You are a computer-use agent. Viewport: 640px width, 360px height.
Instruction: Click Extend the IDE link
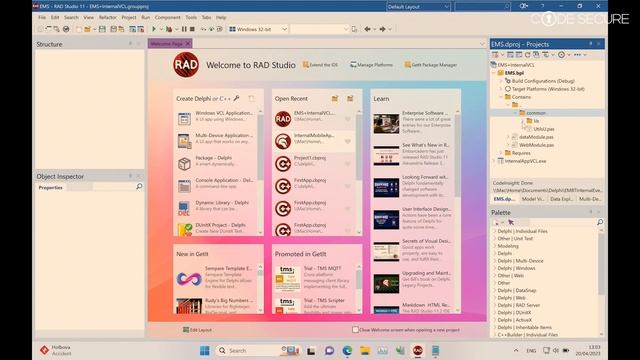pyautogui.click(x=324, y=65)
